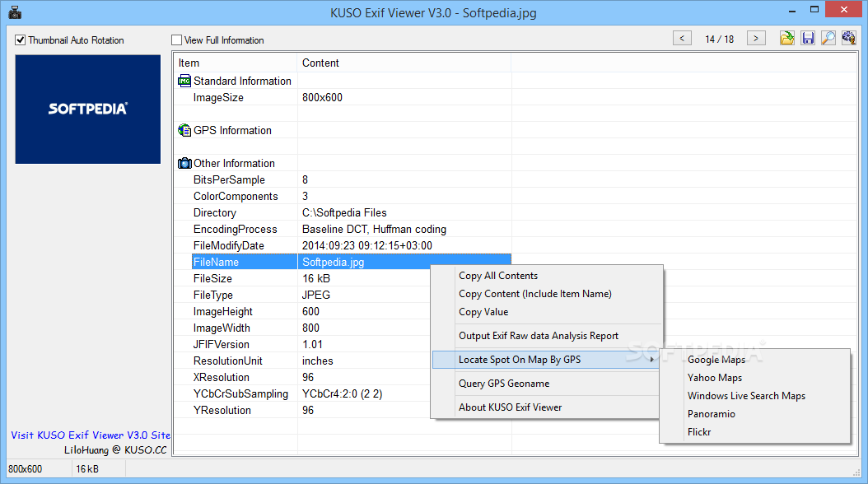Open About KUSO Exif Viewer
The width and height of the screenshot is (868, 484).
[x=510, y=407]
